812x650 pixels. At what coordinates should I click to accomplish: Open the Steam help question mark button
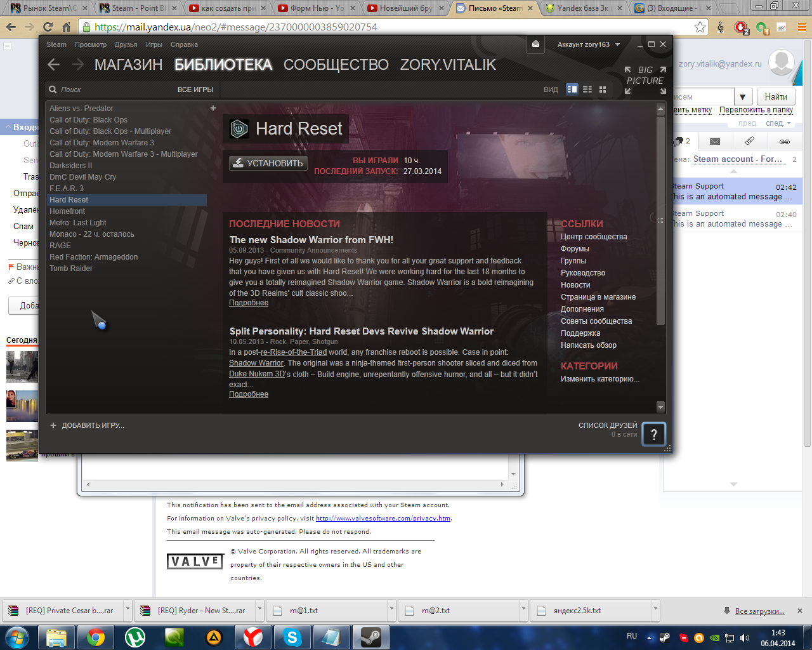click(654, 434)
